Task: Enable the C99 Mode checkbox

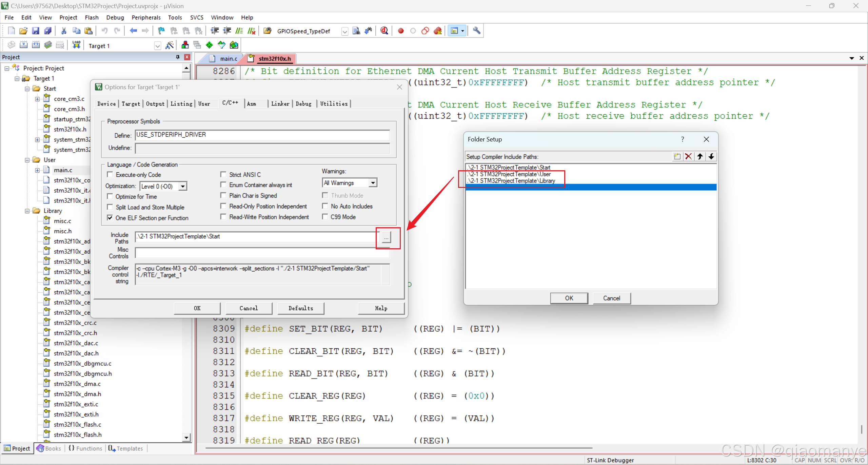Action: pyautogui.click(x=325, y=217)
